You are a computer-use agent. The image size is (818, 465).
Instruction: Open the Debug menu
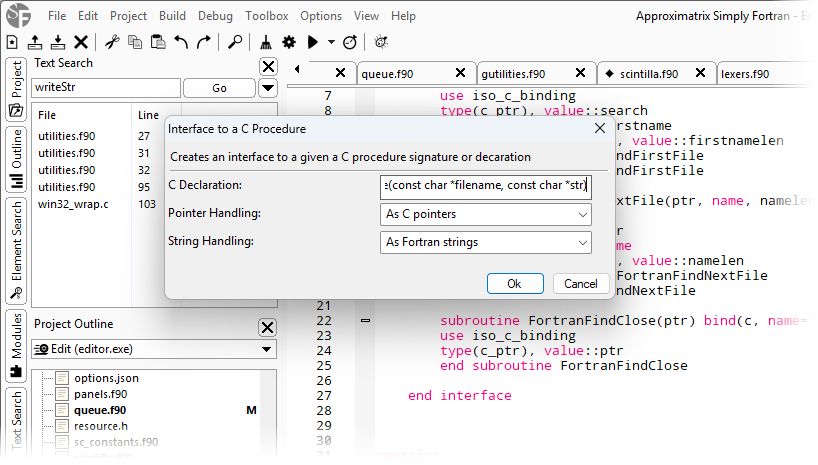tap(215, 16)
